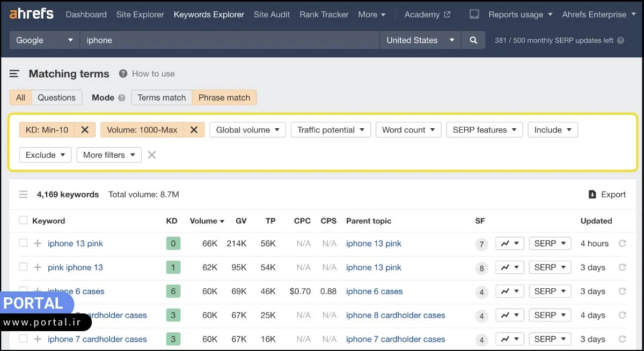Check the select-all Keyword header checkbox
The width and height of the screenshot is (644, 351).
23,221
